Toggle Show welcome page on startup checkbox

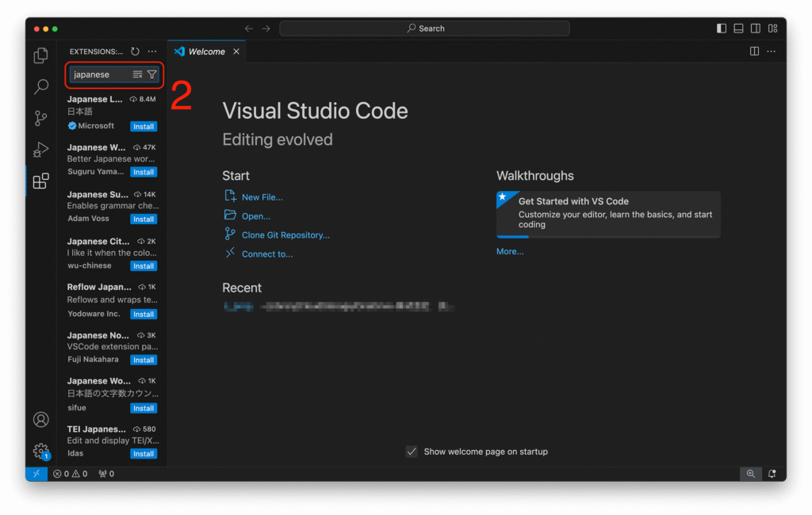[x=412, y=452]
